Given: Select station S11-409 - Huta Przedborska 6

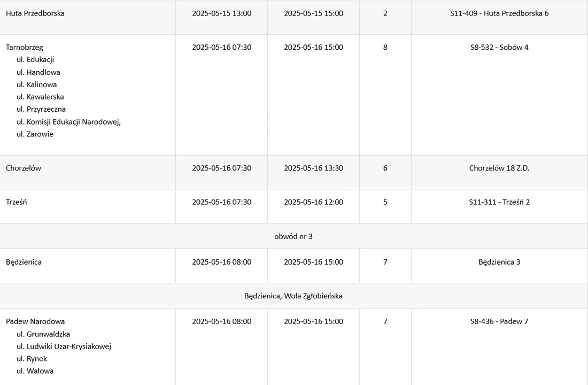Looking at the screenshot, I should pos(499,13).
